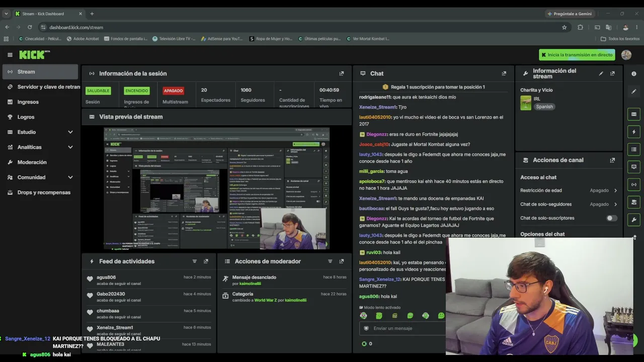Open Moderación in the sidebar
The image size is (644, 362).
(40, 162)
